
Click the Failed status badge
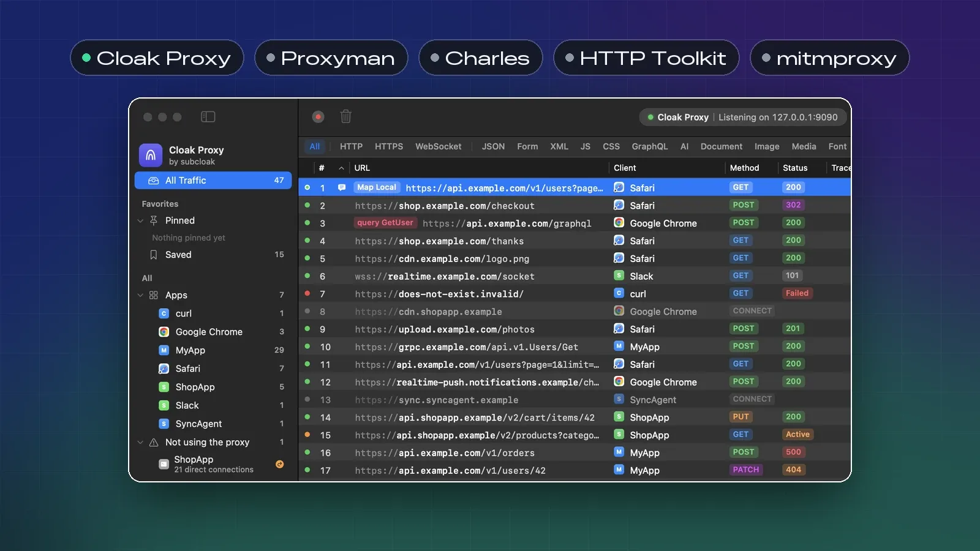point(797,293)
